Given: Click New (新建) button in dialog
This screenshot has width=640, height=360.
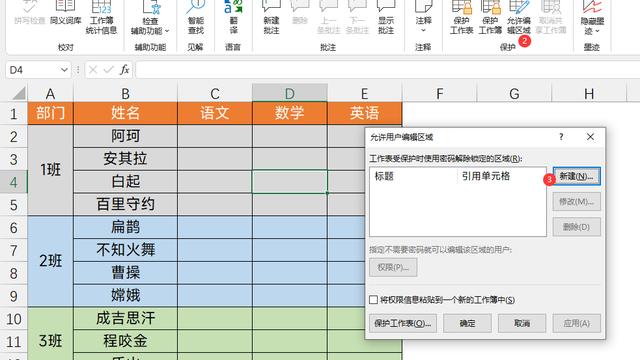Looking at the screenshot, I should 576,176.
